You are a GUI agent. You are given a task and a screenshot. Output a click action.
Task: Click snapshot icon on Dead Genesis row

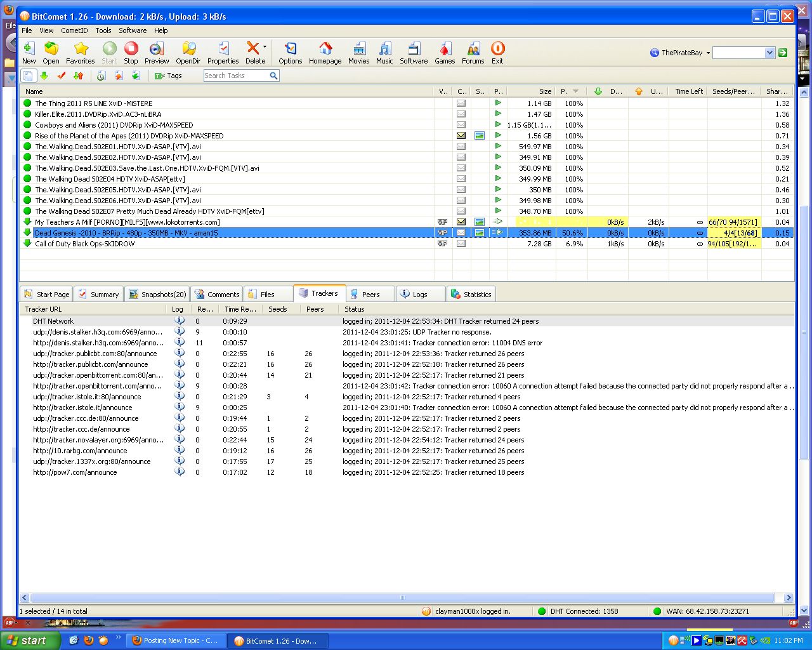point(480,233)
